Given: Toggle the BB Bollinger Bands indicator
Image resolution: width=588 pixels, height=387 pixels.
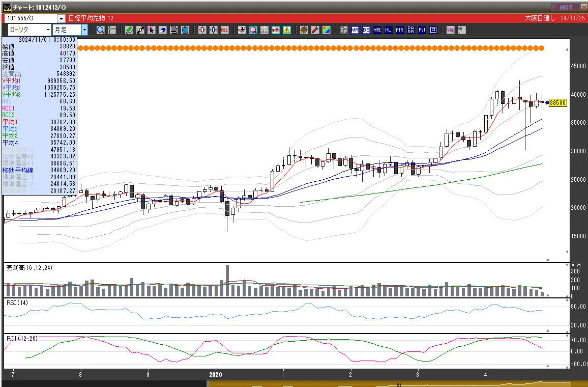Looking at the screenshot, I should [366, 30].
